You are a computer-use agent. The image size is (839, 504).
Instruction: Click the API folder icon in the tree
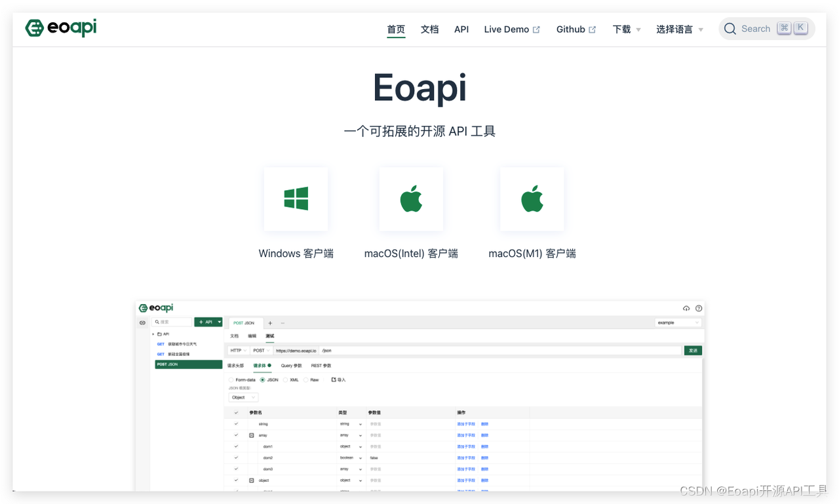click(159, 334)
